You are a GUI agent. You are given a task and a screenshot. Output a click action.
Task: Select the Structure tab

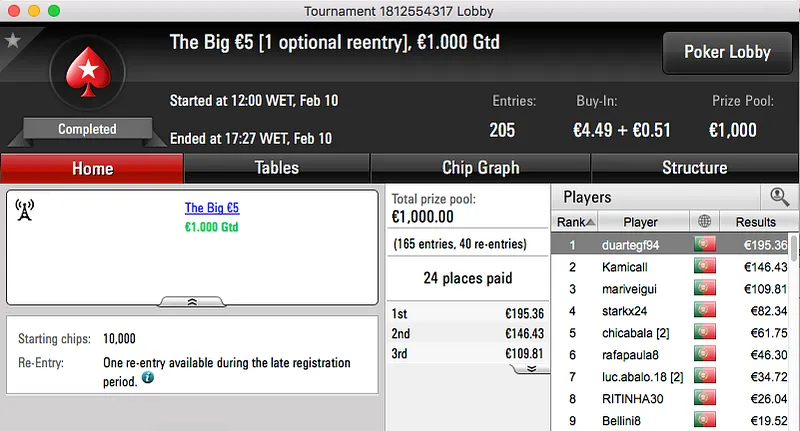(694, 168)
